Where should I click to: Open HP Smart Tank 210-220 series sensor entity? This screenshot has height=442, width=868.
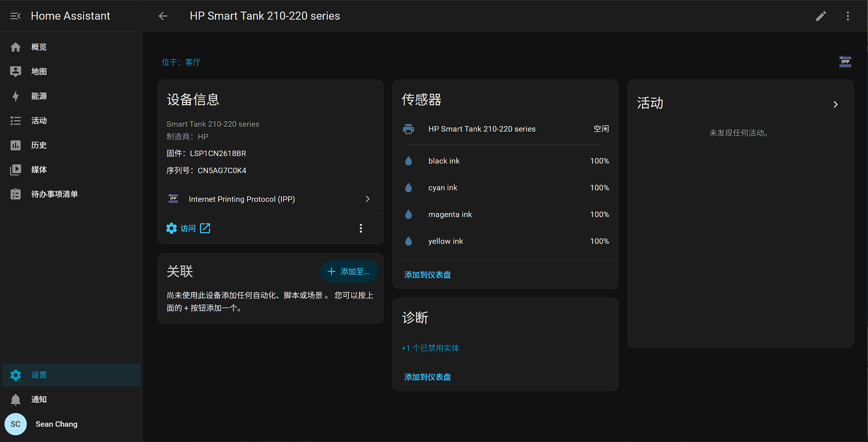pyautogui.click(x=482, y=129)
